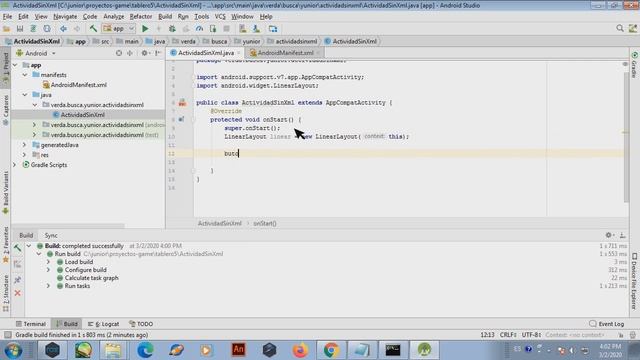The height and width of the screenshot is (360, 640).
Task: Toggle the Captures side tool window
Action: tap(5, 109)
